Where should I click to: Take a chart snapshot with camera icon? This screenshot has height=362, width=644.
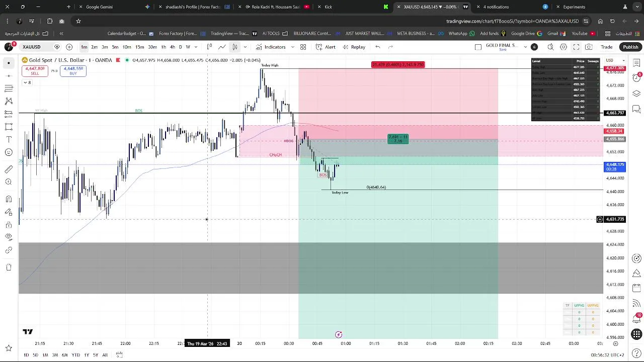pyautogui.click(x=589, y=47)
